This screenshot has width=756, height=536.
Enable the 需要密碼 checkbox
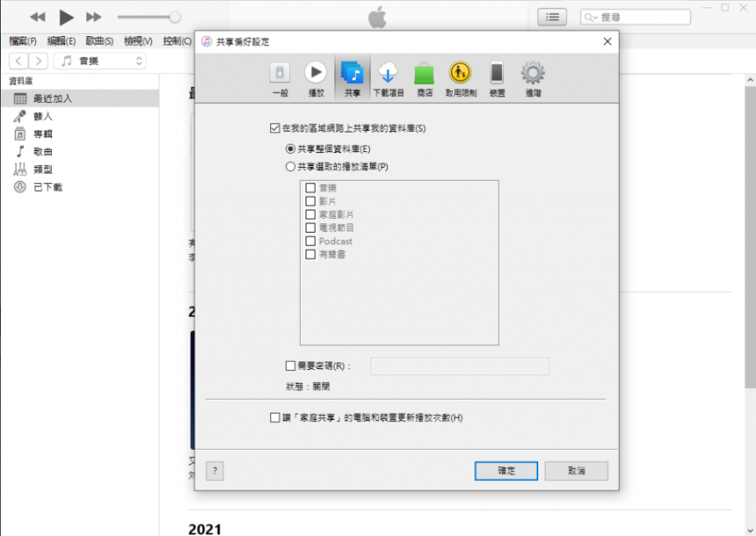point(291,365)
